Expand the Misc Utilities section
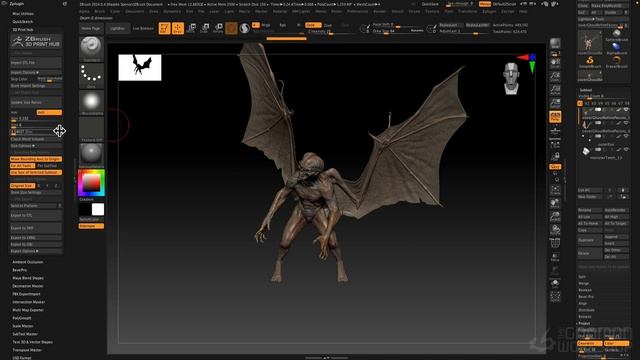This screenshot has height=360, width=640. pyautogui.click(x=23, y=13)
